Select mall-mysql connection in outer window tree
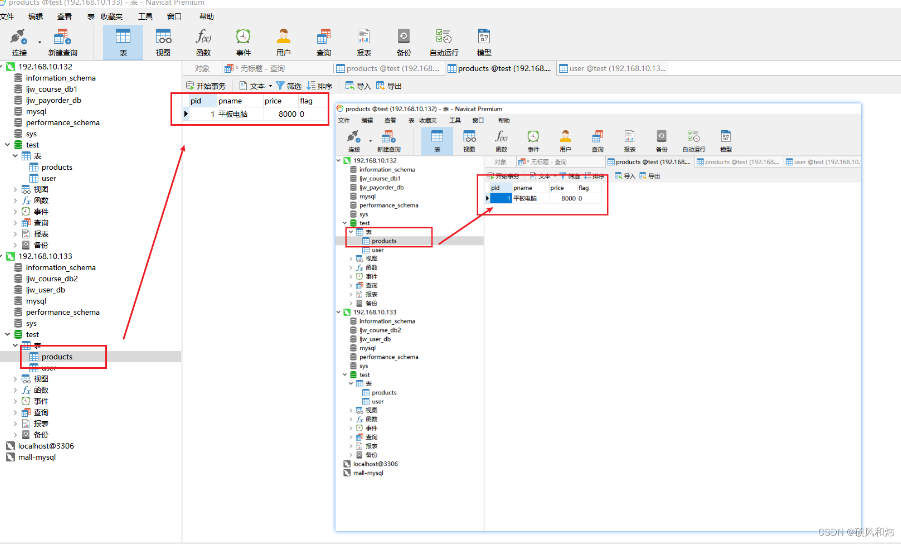Viewport: 901px width, 544px height. click(37, 457)
